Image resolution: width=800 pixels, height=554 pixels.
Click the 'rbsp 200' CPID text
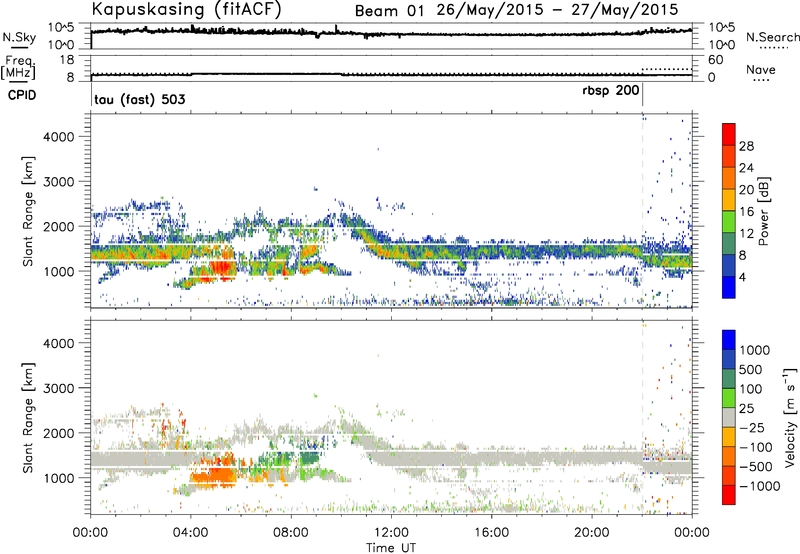pos(611,91)
